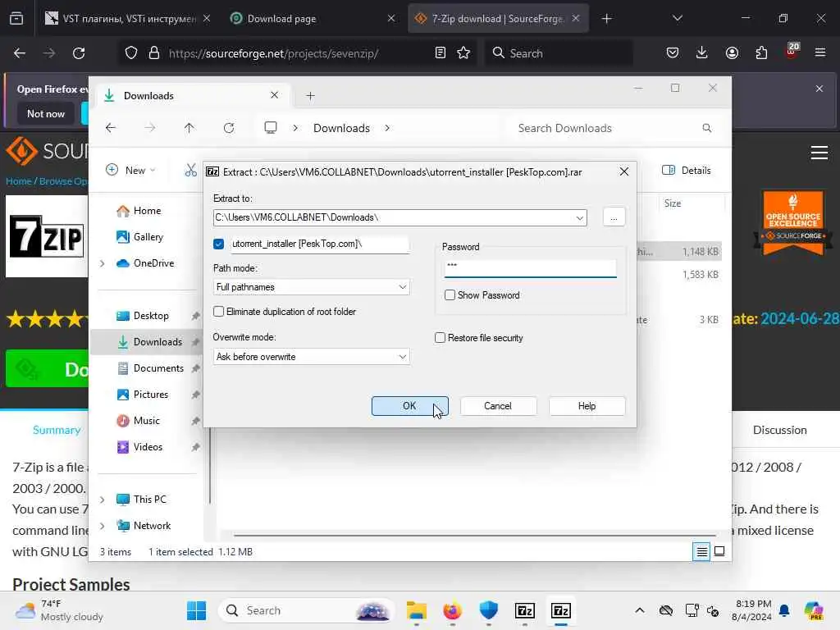The image size is (840, 630).
Task: Open the SourceForge Discussion tab
Action: pyautogui.click(x=779, y=430)
